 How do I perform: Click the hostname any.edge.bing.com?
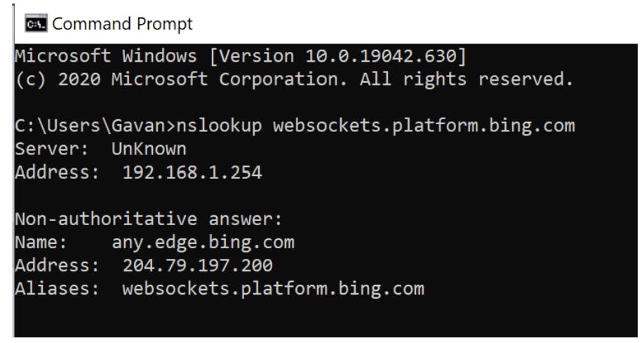pyautogui.click(x=203, y=243)
